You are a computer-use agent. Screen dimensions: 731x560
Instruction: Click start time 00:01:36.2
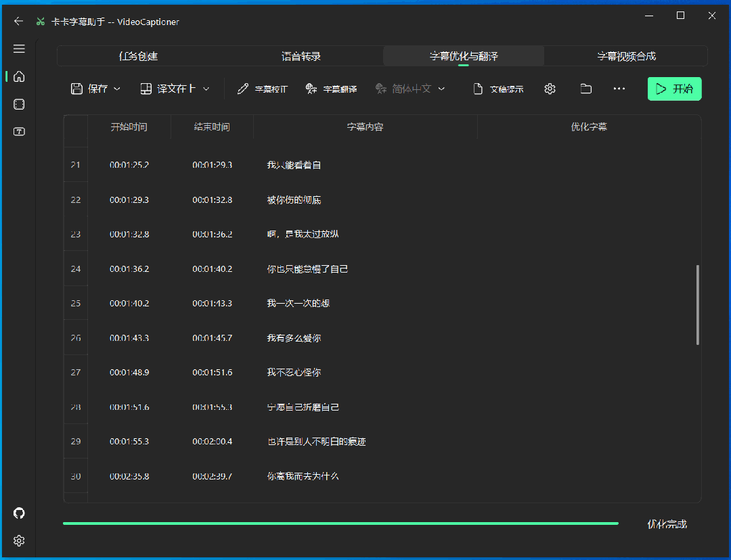[x=129, y=269]
